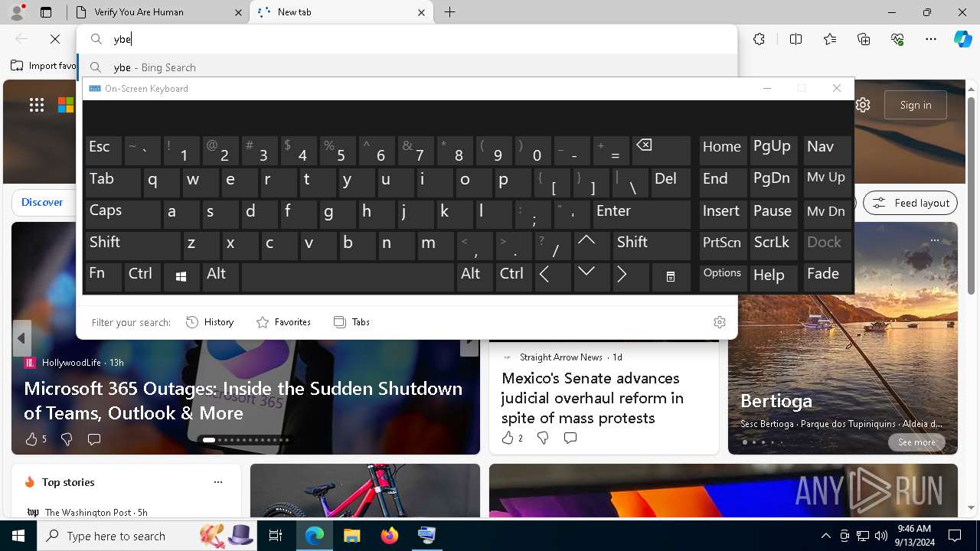The width and height of the screenshot is (980, 551).
Task: Launch Firefox from taskbar
Action: [x=389, y=536]
